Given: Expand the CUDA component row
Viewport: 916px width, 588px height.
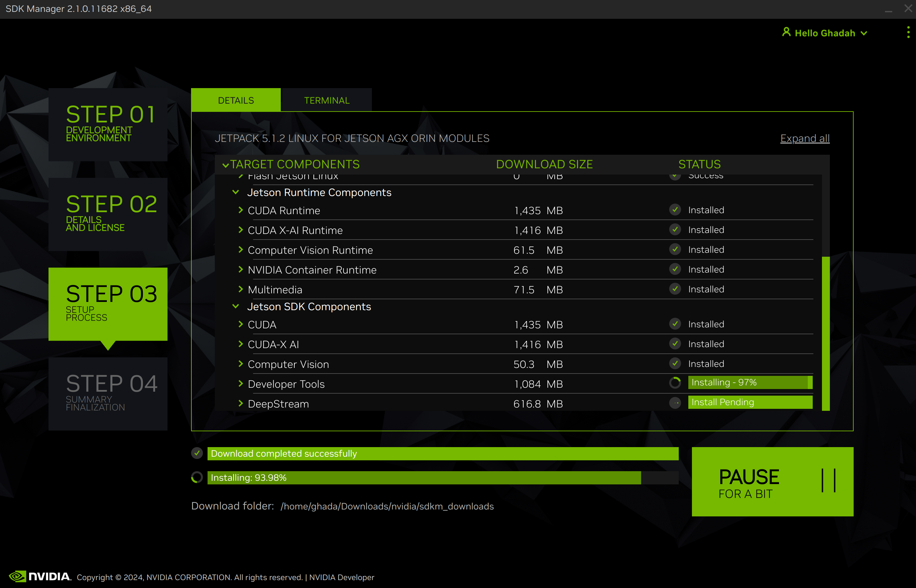Looking at the screenshot, I should pyautogui.click(x=241, y=324).
